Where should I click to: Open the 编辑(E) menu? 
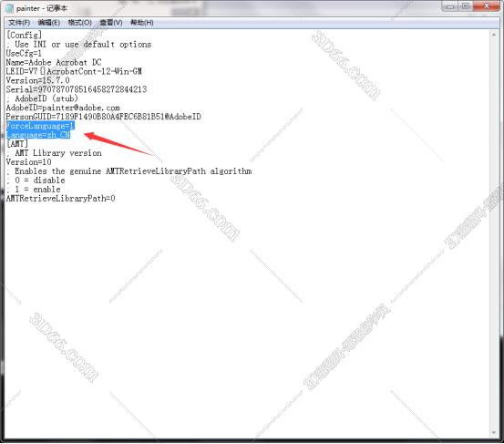[49, 23]
